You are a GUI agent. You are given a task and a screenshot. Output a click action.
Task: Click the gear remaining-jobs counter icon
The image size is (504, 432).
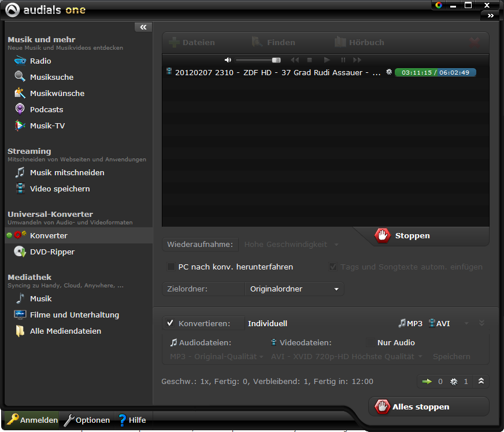pyautogui.click(x=454, y=382)
